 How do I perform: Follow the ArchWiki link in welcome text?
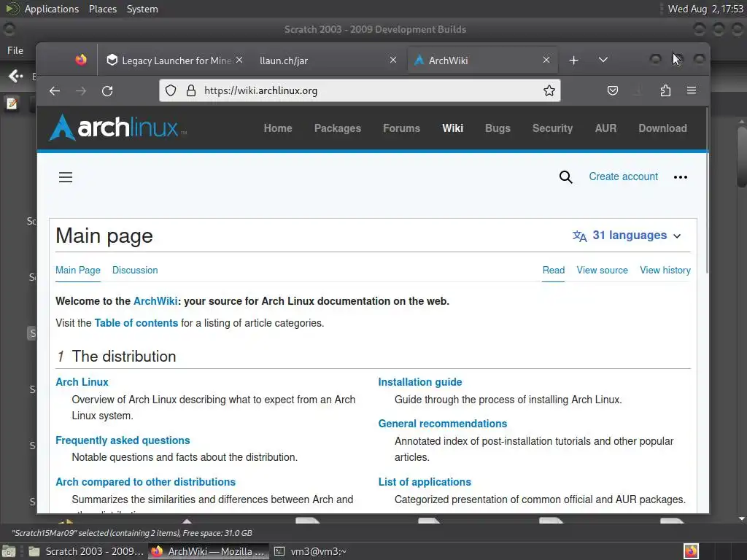155,301
